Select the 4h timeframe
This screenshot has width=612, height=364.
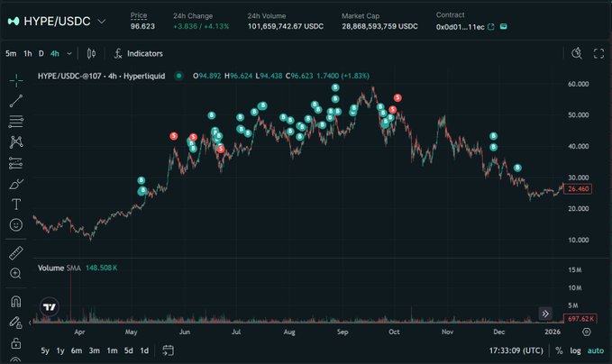55,53
